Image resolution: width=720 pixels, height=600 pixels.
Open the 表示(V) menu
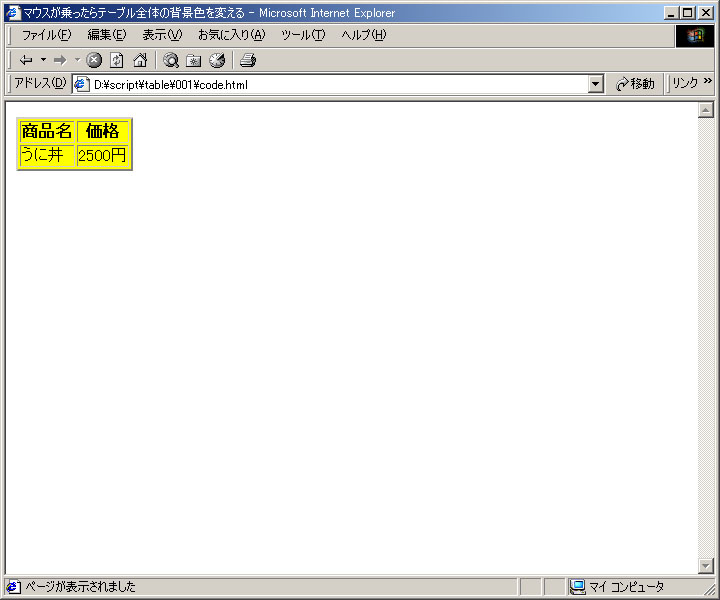162,35
